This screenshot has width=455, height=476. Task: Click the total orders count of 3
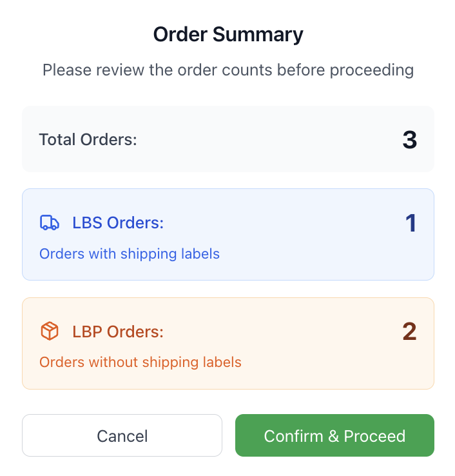409,139
